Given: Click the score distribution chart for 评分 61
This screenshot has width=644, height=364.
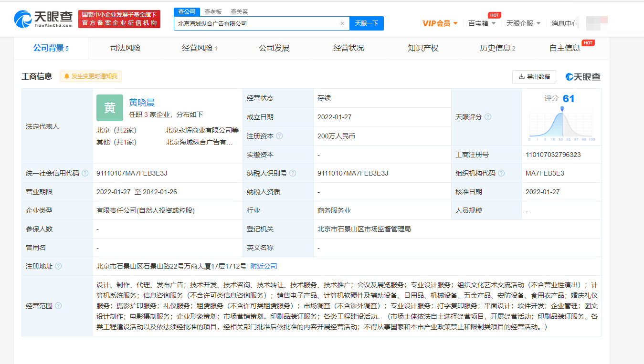Looking at the screenshot, I should pyautogui.click(x=561, y=124).
